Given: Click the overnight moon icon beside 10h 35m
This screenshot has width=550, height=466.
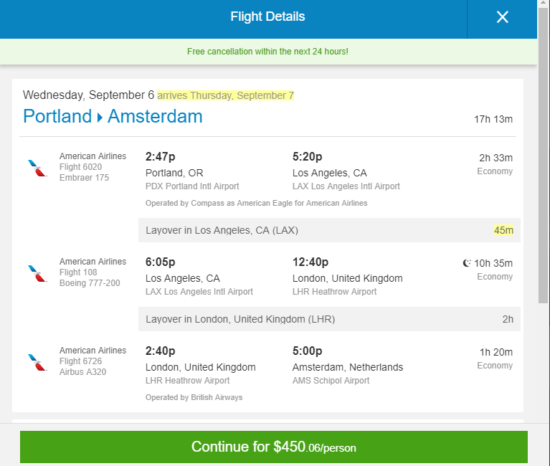Looking at the screenshot, I should click(466, 263).
